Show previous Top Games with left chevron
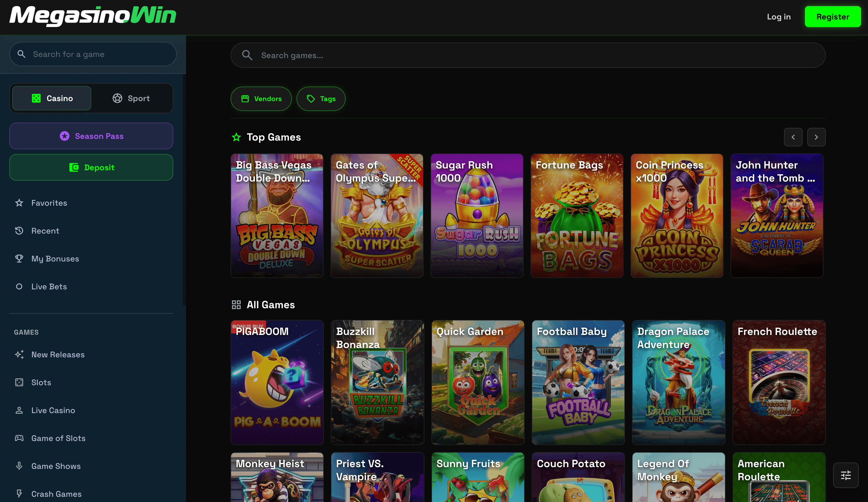The image size is (868, 502). (x=793, y=137)
